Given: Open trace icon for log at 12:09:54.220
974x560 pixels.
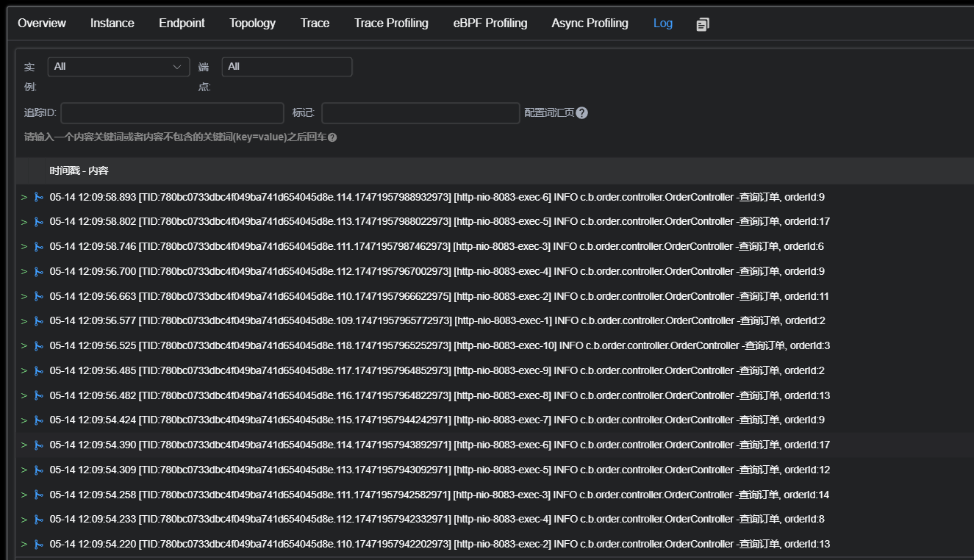Looking at the screenshot, I should pyautogui.click(x=39, y=545).
